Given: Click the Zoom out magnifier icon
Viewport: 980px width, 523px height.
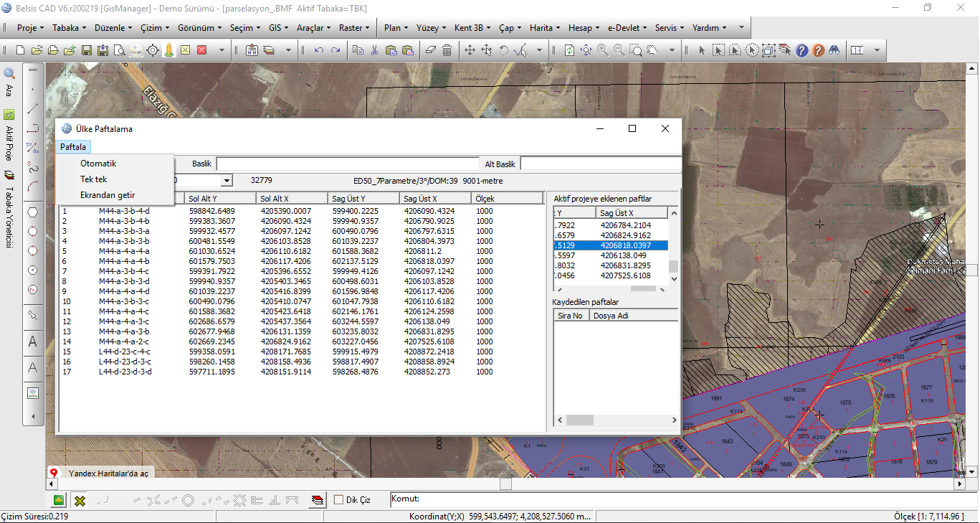Looking at the screenshot, I should point(619,50).
